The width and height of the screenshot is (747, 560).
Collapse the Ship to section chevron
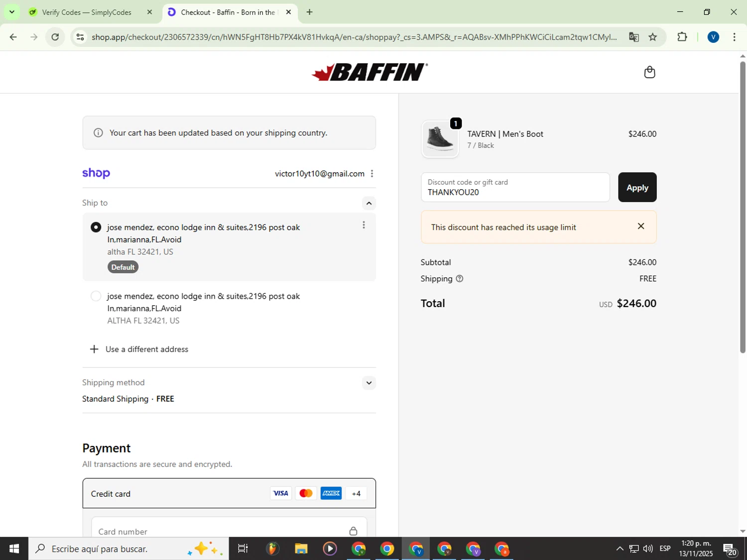click(369, 203)
